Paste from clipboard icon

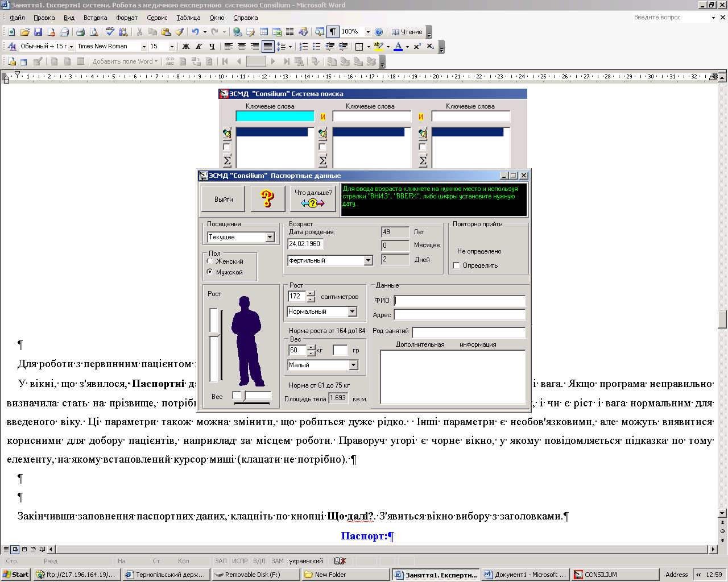pos(166,32)
